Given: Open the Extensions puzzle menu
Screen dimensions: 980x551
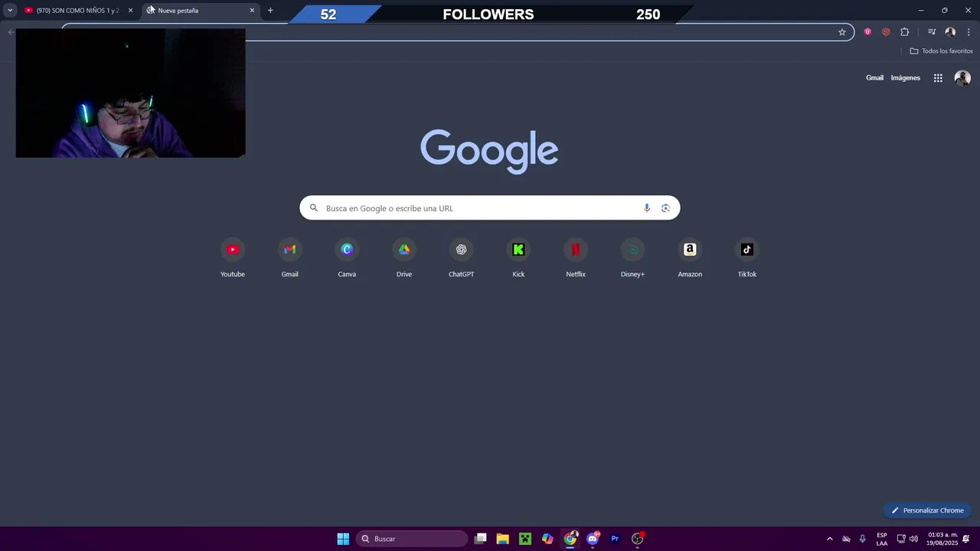Looking at the screenshot, I should (x=905, y=32).
